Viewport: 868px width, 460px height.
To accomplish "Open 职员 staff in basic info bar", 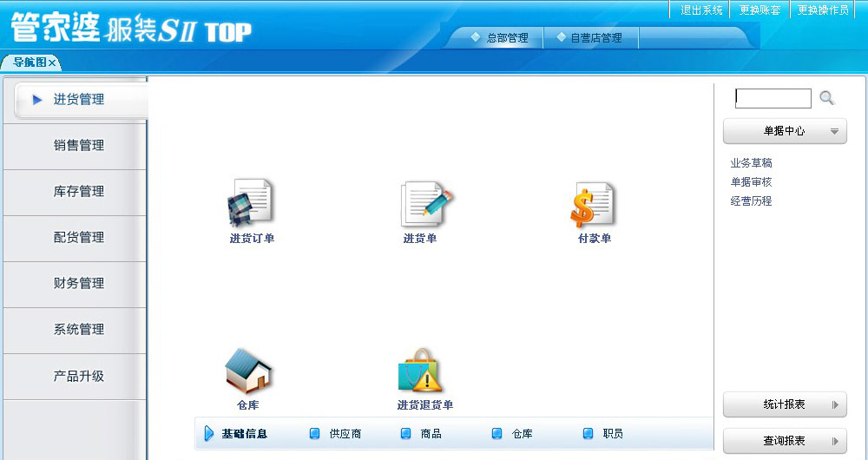I will pos(613,434).
